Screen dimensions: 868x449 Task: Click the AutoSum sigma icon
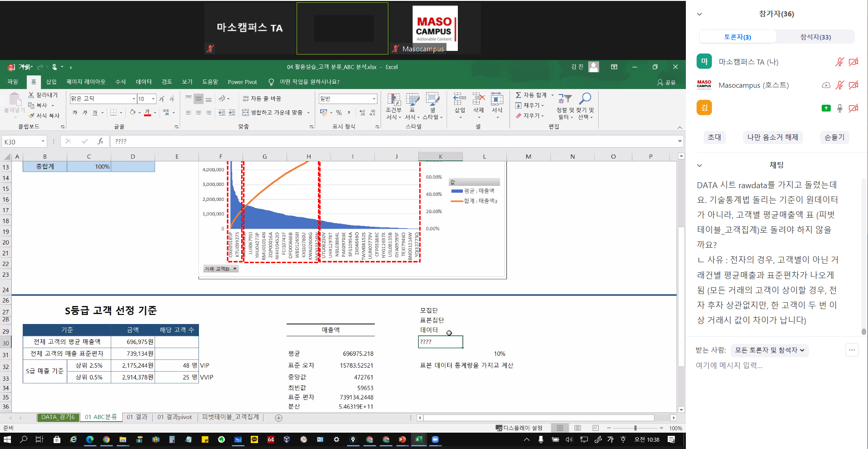click(518, 95)
